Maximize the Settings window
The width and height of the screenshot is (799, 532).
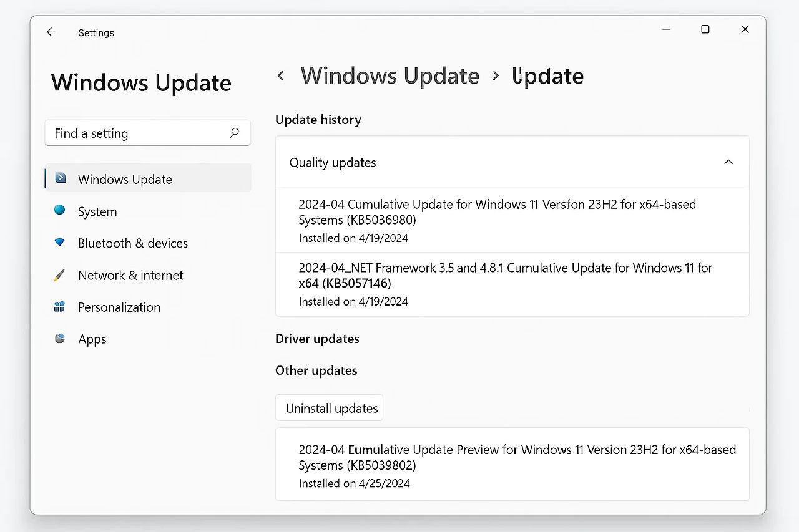click(x=705, y=29)
